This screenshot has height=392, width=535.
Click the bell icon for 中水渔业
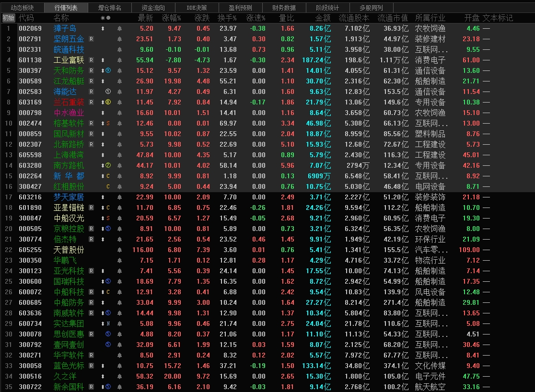pos(119,113)
